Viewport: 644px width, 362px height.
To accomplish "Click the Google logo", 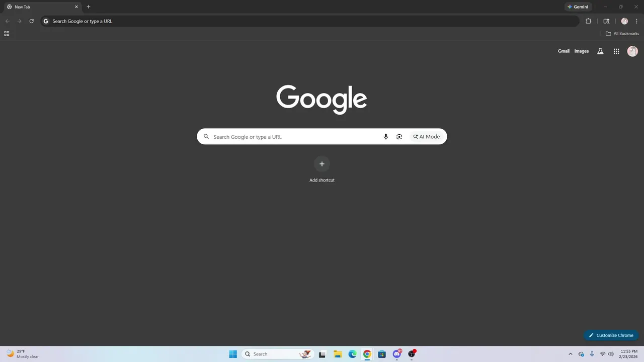I will (321, 99).
